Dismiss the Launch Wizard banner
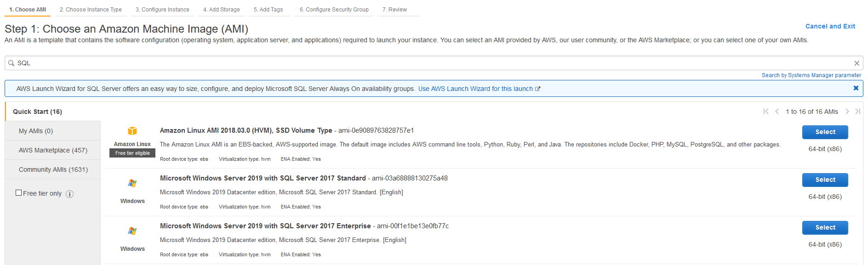868x265 pixels. (856, 88)
